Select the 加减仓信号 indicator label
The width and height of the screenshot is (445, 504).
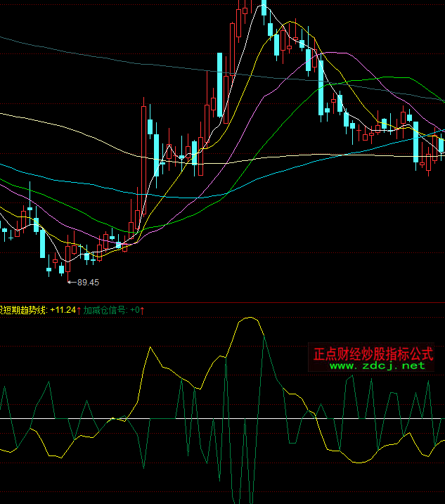pyautogui.click(x=105, y=310)
